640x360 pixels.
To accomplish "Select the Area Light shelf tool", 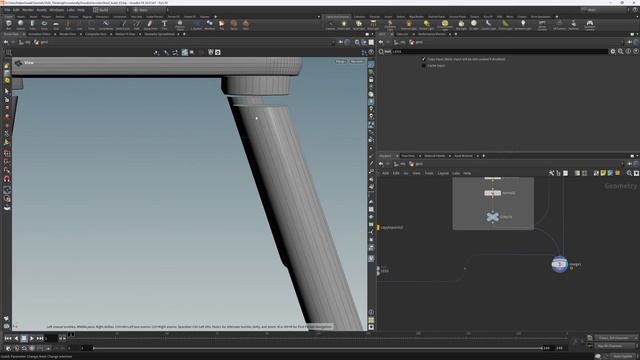I will point(373,25).
